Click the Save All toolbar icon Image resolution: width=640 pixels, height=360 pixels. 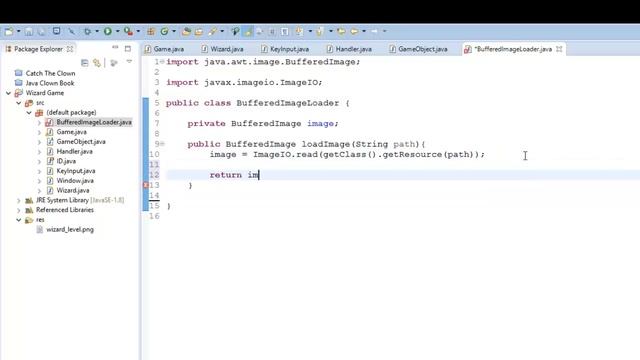[41, 31]
